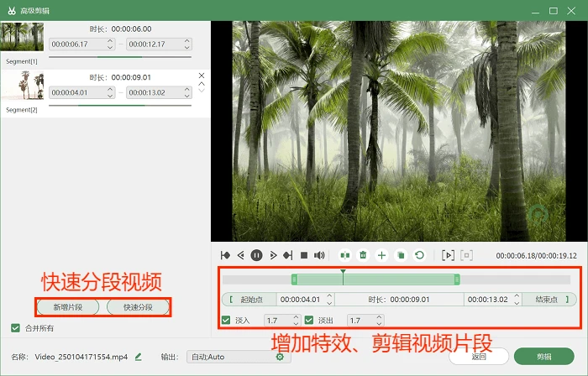Reset edits with the circular arrow icon
This screenshot has width=588, height=376.
tap(419, 255)
